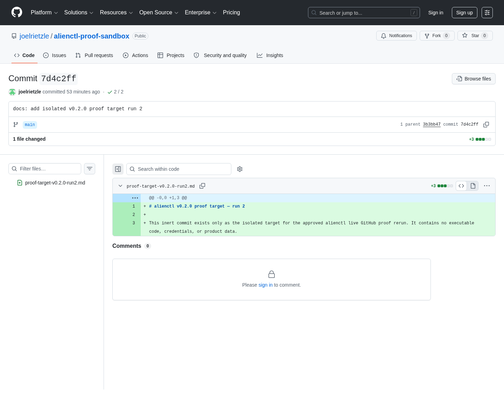Copy the file path proof-target-v0.2.0-run2.md icon
The width and height of the screenshot is (504, 420).
(x=202, y=186)
